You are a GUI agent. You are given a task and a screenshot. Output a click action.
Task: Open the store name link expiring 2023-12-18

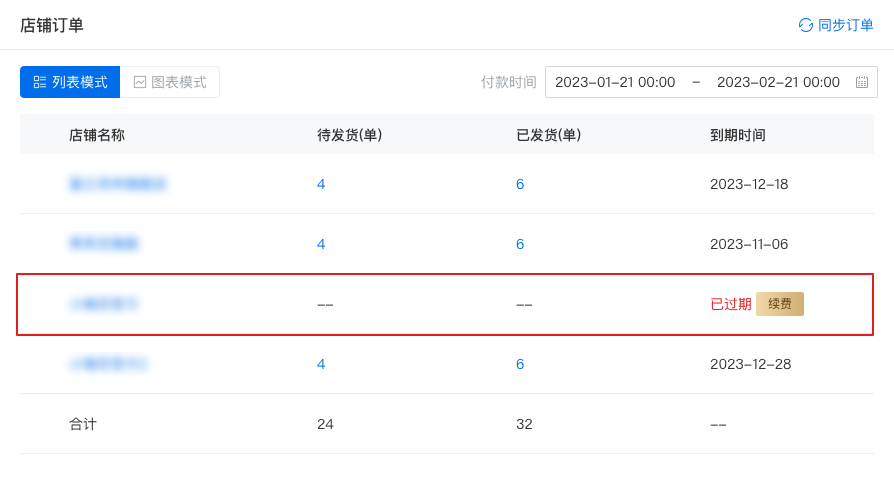point(117,184)
